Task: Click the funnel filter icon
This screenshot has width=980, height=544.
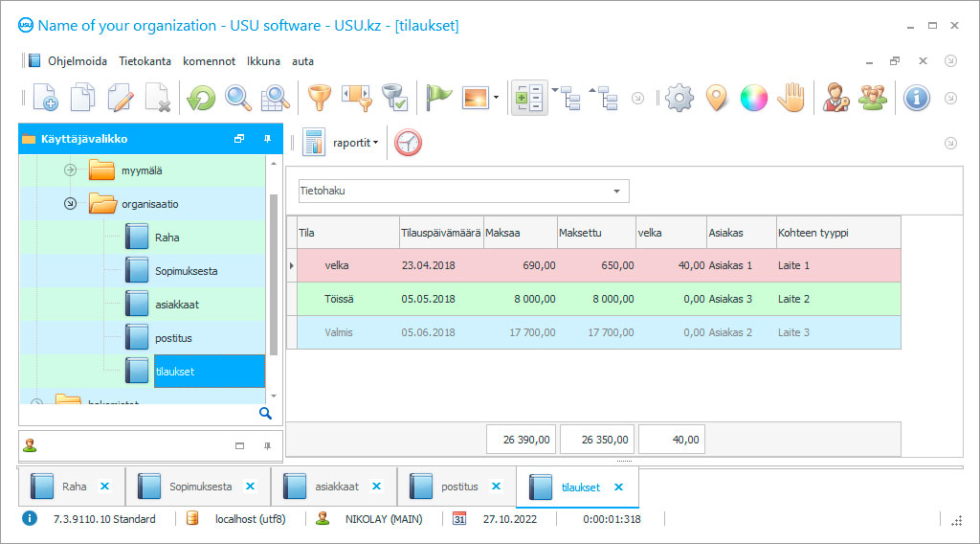Action: point(318,98)
